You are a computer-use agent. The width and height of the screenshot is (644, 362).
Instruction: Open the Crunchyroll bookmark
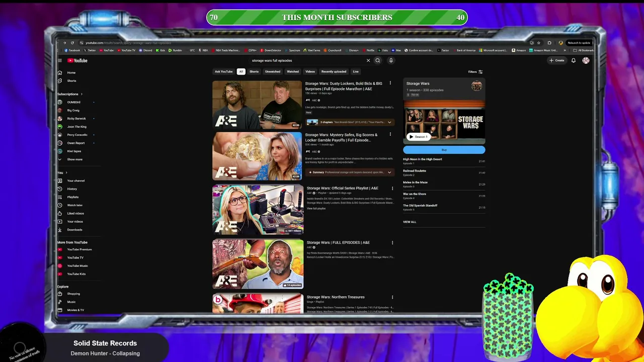pyautogui.click(x=333, y=50)
